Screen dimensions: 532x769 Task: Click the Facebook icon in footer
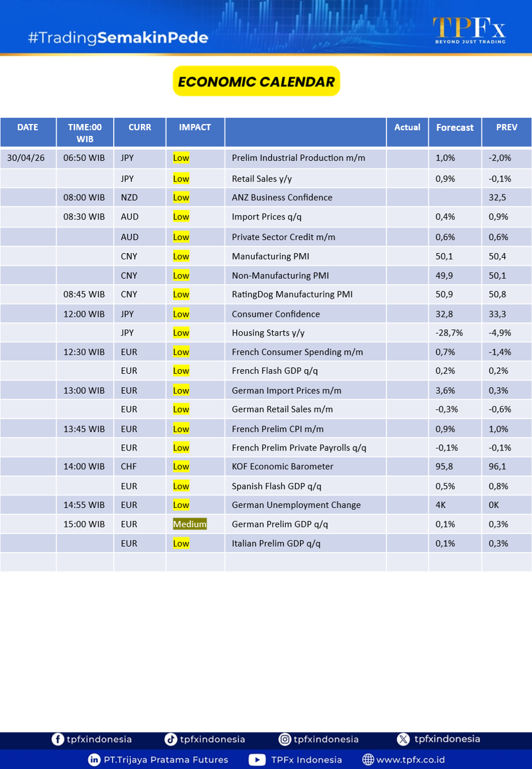(x=57, y=739)
